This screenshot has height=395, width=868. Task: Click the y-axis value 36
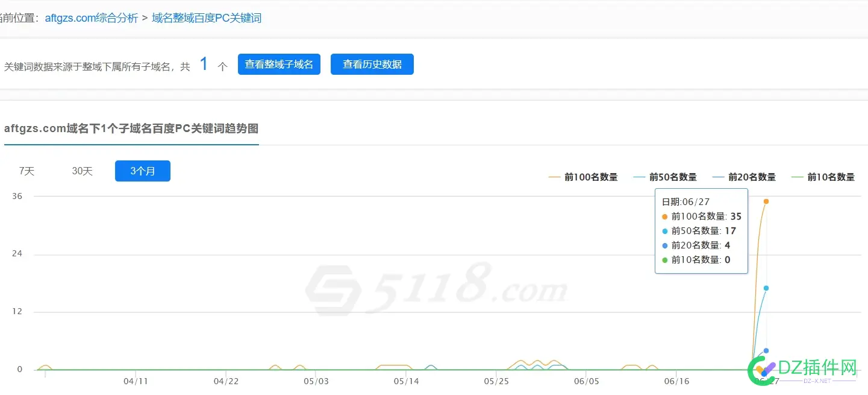(x=17, y=196)
